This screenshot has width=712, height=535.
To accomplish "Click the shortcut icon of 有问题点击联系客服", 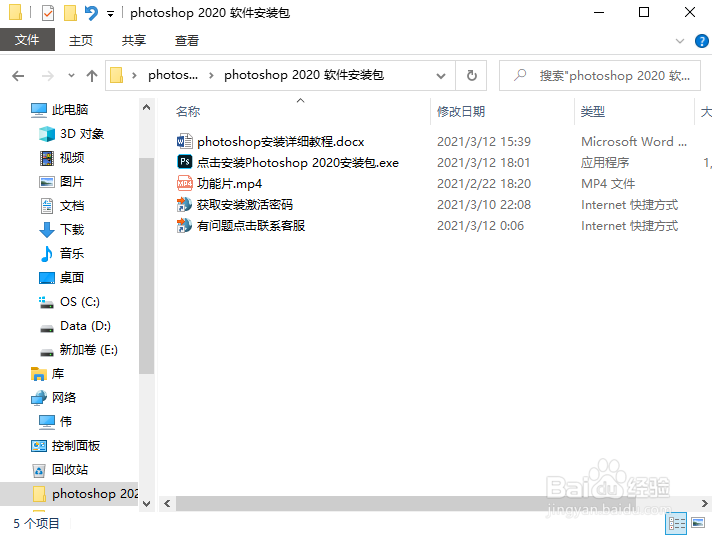I will (x=184, y=225).
